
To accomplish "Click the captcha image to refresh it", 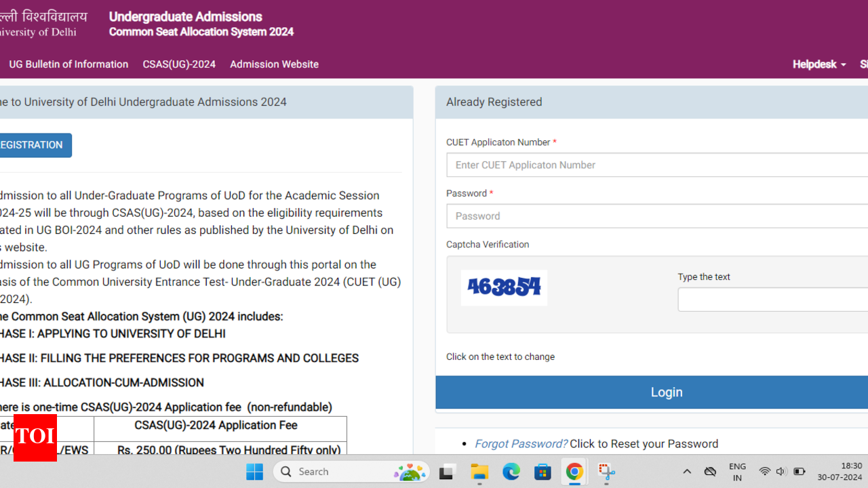I will (x=504, y=287).
